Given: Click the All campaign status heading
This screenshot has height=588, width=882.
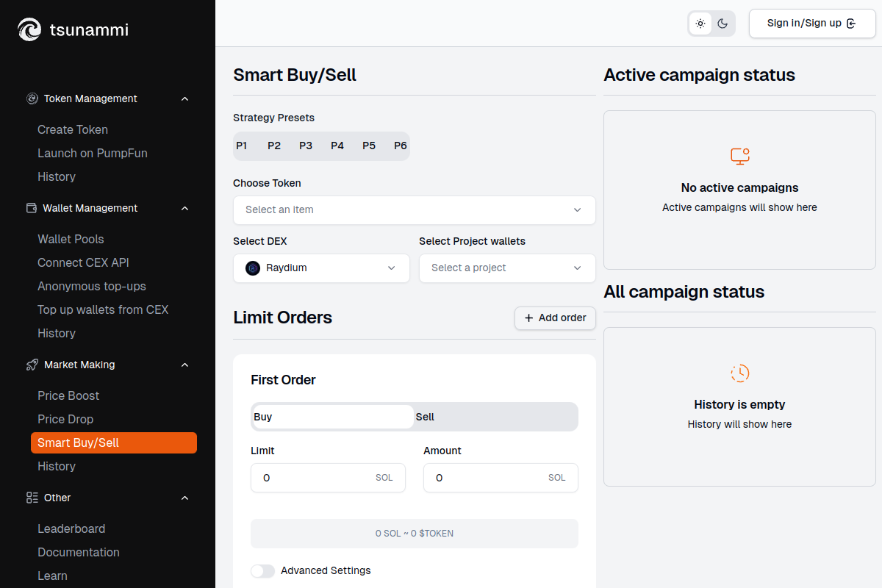Looking at the screenshot, I should 684,292.
